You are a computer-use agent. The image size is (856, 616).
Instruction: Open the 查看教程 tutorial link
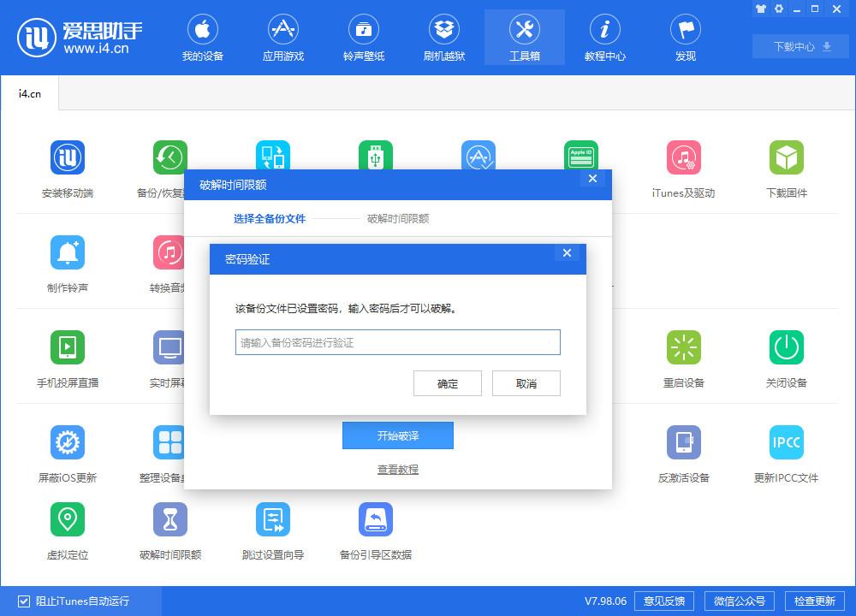point(397,469)
